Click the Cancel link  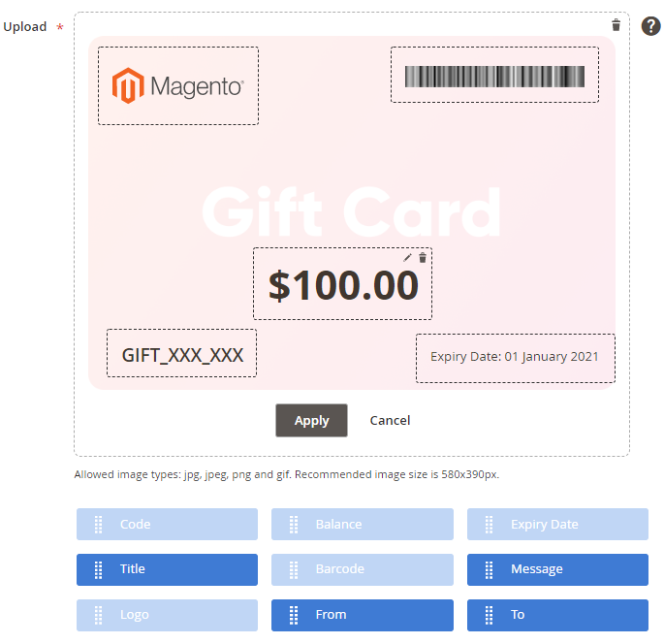coord(390,420)
